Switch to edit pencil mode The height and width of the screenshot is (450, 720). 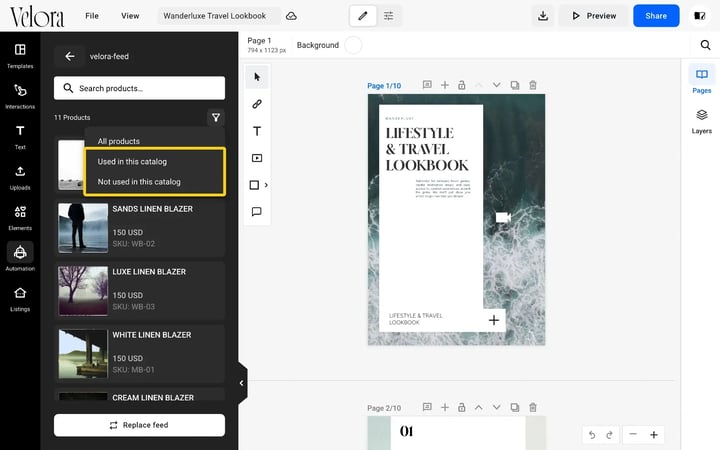(363, 16)
